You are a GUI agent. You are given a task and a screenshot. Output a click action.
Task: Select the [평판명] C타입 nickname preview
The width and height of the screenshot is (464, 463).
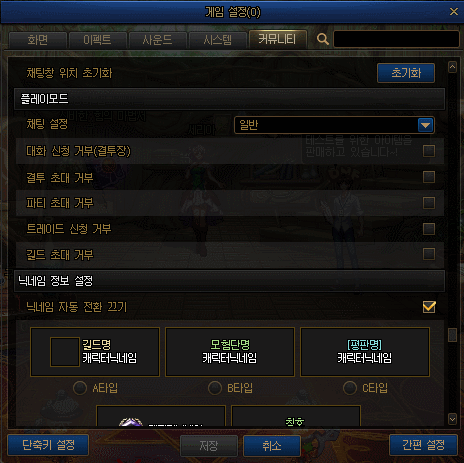coord(365,352)
